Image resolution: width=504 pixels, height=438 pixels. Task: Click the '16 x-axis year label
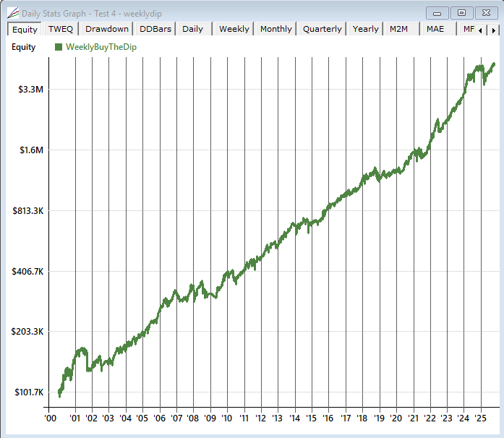(x=328, y=418)
